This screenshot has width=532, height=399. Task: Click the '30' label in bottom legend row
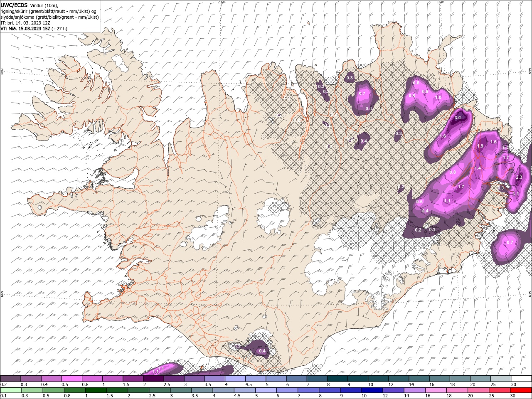(513, 396)
